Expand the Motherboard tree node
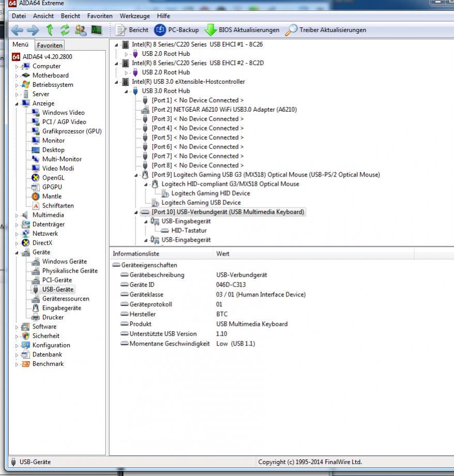 [17, 76]
